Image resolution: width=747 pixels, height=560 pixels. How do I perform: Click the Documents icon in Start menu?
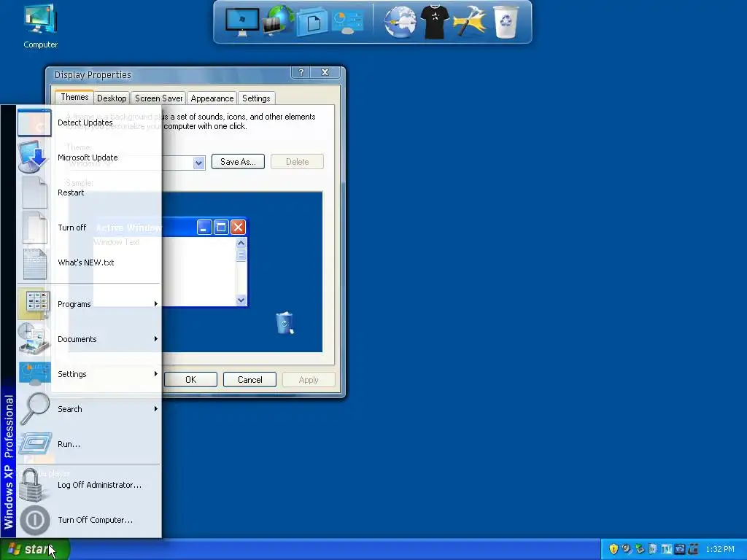click(x=34, y=338)
